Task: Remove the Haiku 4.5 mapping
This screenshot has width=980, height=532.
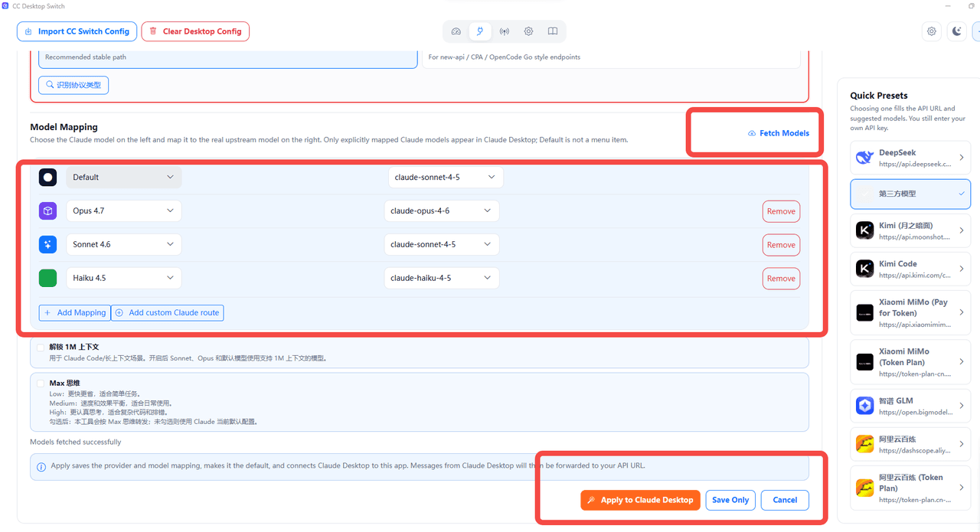Action: [x=781, y=279]
